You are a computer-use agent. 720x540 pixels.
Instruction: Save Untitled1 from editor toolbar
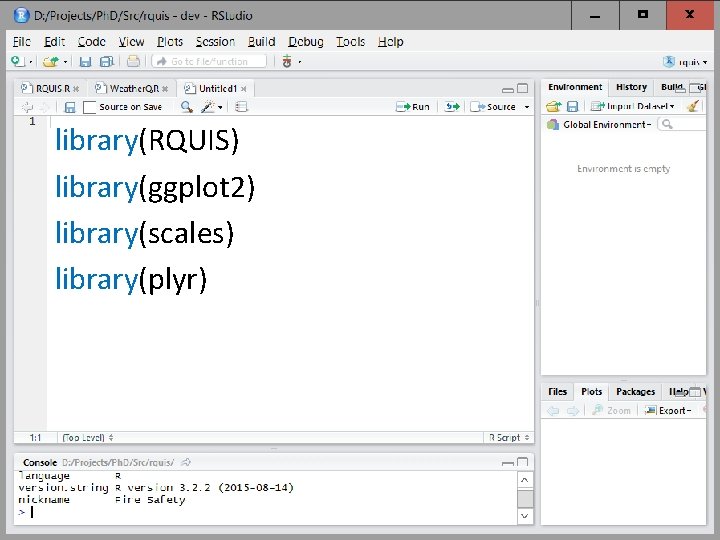click(70, 107)
